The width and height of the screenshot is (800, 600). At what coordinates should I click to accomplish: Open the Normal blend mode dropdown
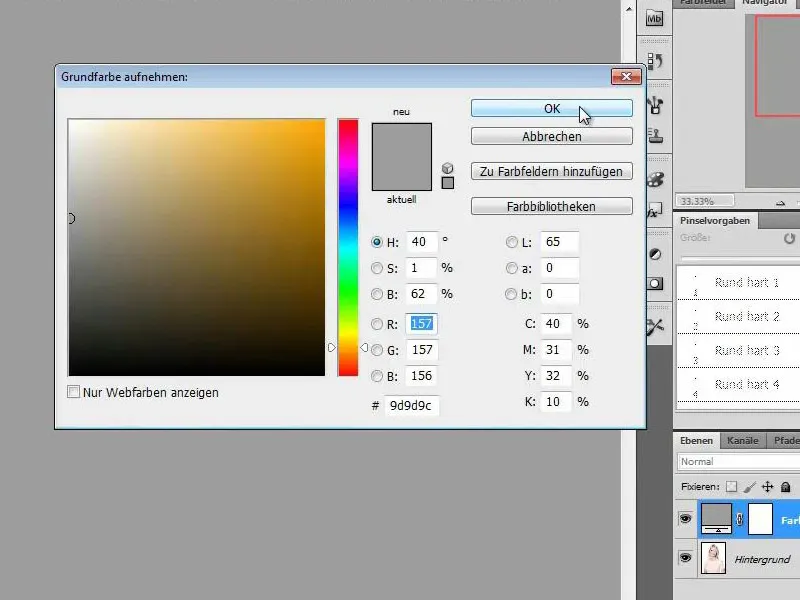point(738,462)
